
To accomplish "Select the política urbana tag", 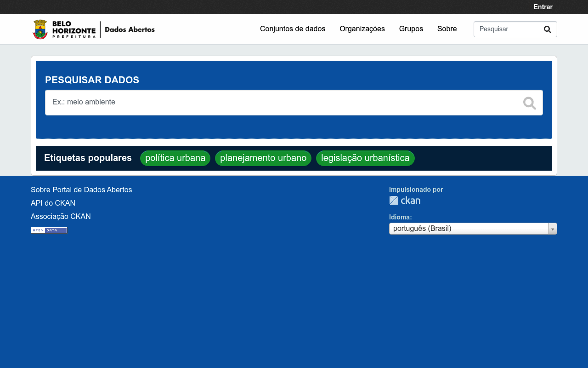I will tap(175, 158).
